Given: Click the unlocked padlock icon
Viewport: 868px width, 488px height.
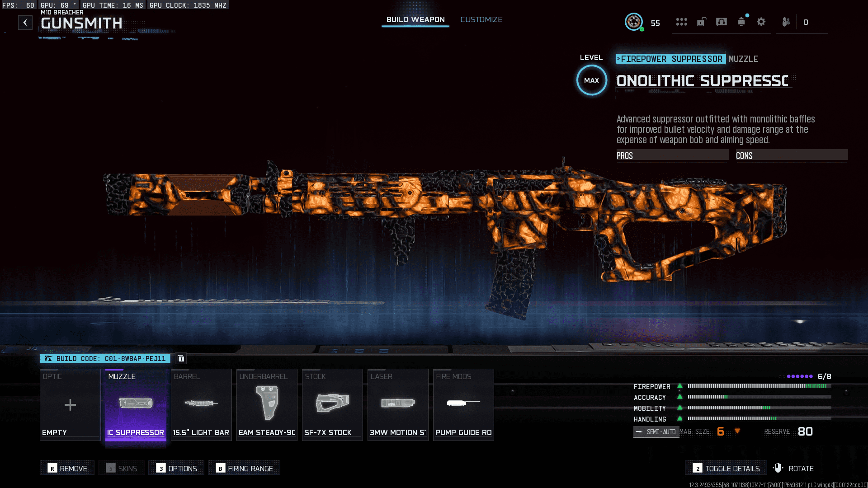Looking at the screenshot, I should (701, 22).
